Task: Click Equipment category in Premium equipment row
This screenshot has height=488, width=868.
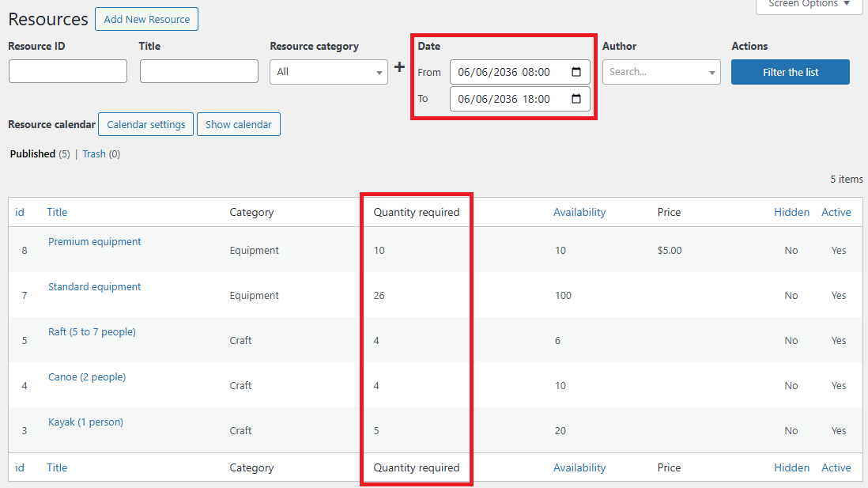Action: pos(254,251)
